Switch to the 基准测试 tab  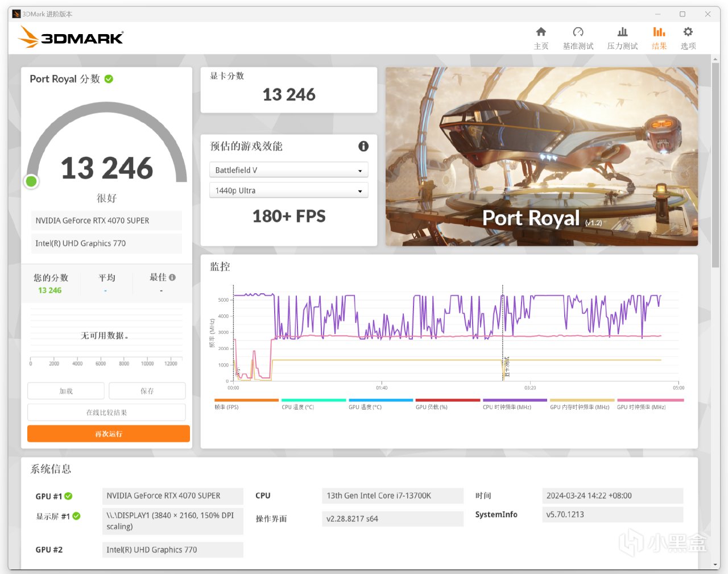(x=578, y=39)
